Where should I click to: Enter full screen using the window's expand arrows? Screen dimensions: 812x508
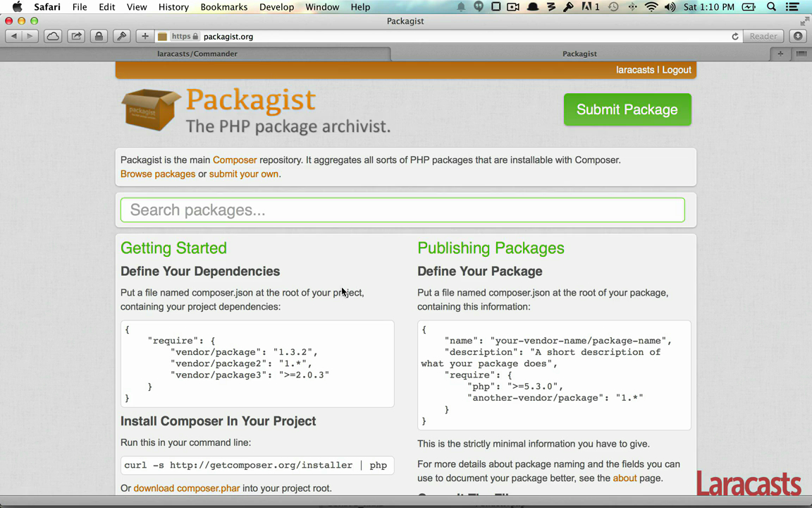pyautogui.click(x=804, y=20)
